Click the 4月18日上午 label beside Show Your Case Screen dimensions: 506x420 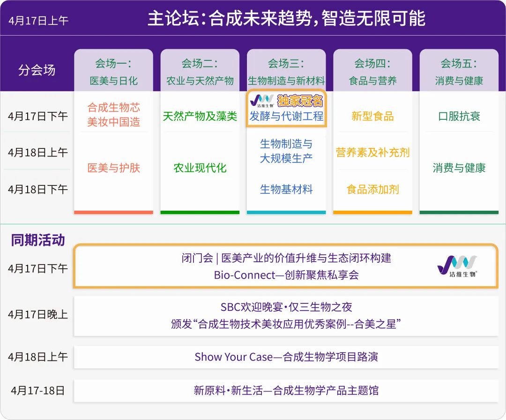point(38,357)
